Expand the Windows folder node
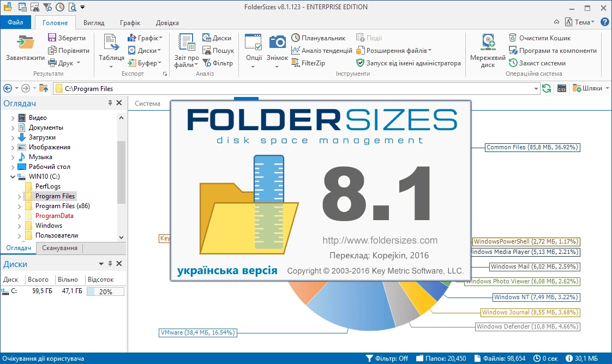Image resolution: width=612 pixels, height=364 pixels. pos(19,226)
